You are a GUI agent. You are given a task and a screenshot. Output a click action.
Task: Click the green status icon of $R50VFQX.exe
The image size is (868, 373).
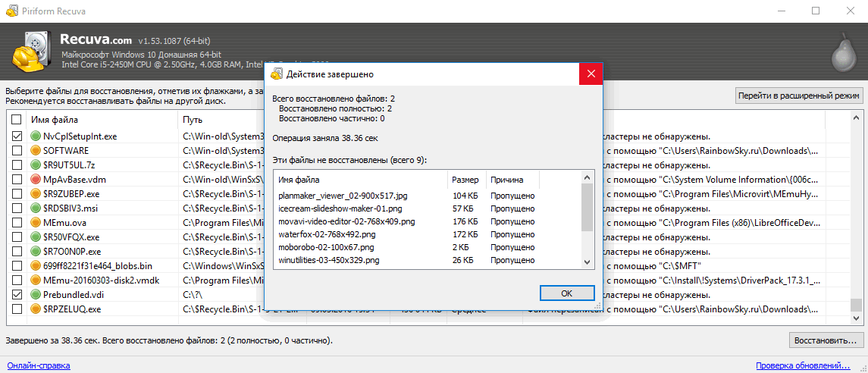click(36, 237)
